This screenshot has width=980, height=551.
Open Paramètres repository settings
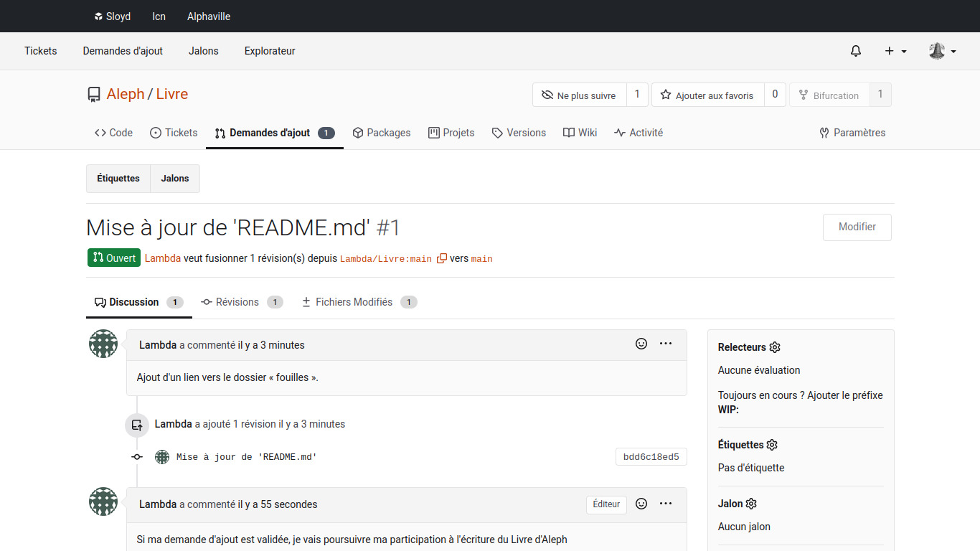[x=852, y=133]
